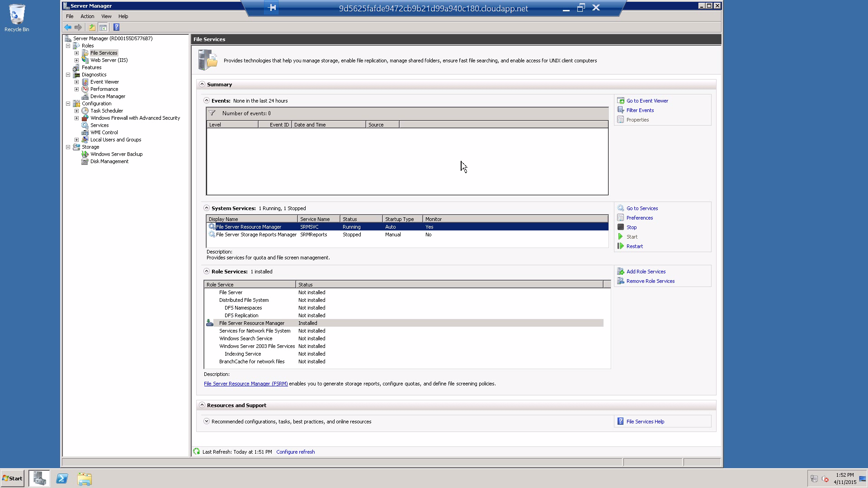Open File Services Help link
Image resolution: width=868 pixels, height=488 pixels.
(645, 422)
